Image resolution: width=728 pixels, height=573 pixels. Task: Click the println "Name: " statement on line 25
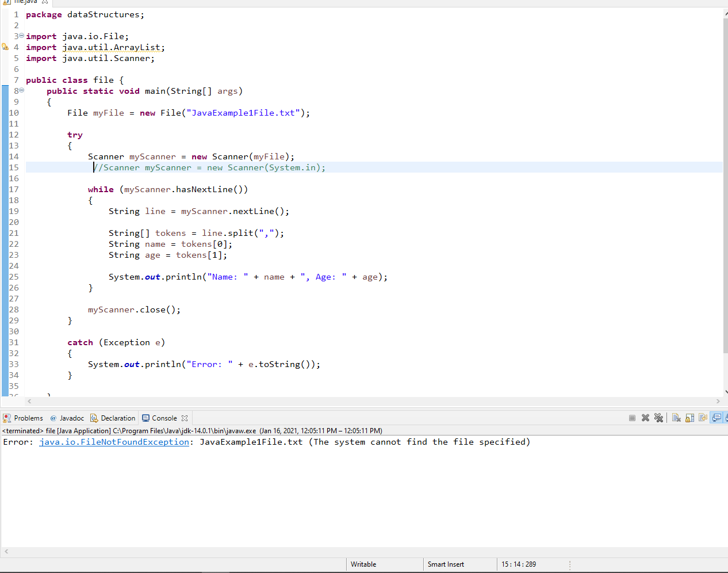248,277
